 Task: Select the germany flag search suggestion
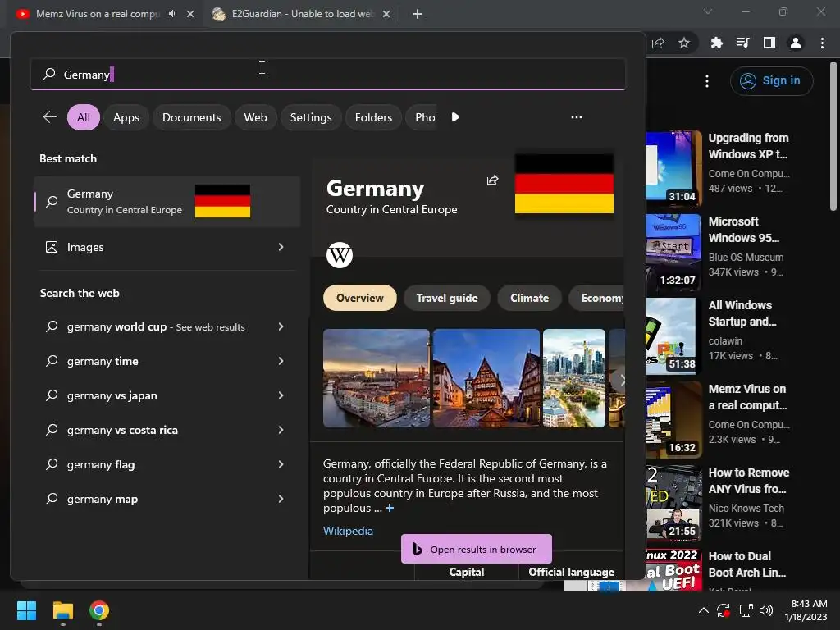[166, 464]
